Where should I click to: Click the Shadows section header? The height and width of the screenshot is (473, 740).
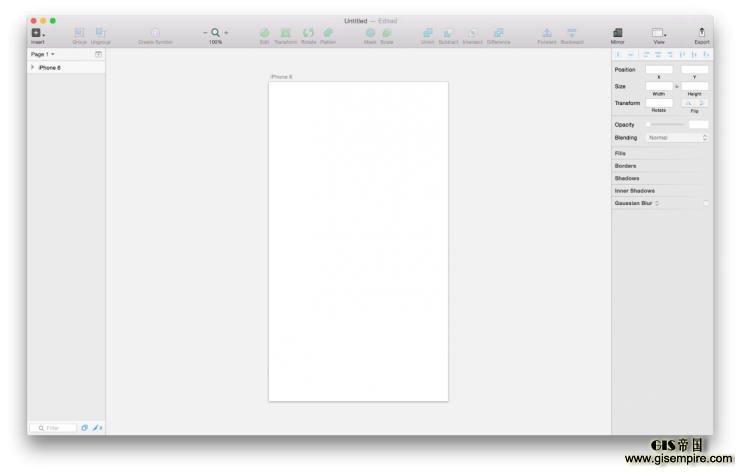pos(627,178)
